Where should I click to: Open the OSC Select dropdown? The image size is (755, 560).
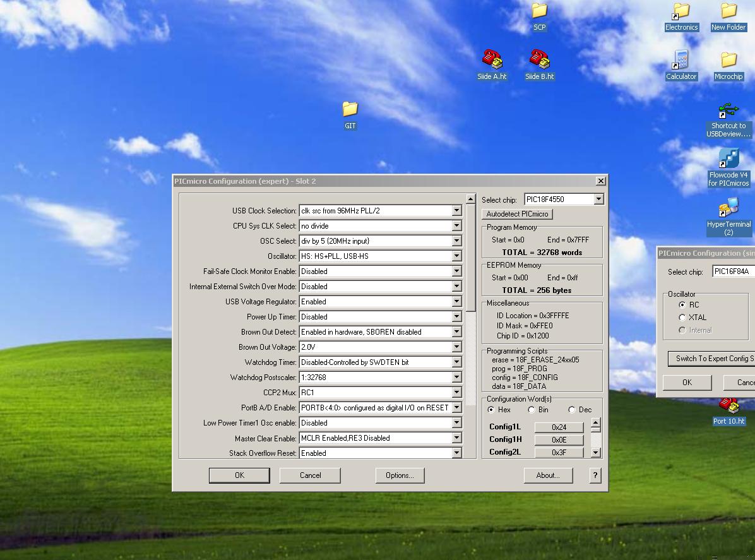point(456,241)
